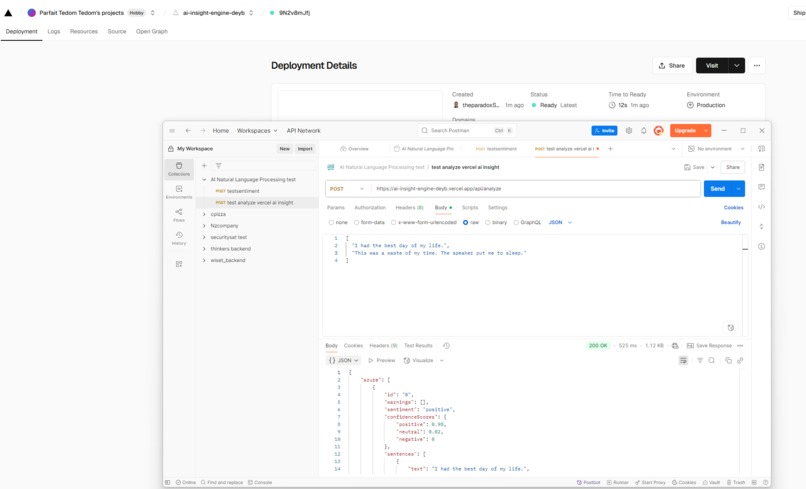Open the info icon in right sidebar

click(x=761, y=246)
